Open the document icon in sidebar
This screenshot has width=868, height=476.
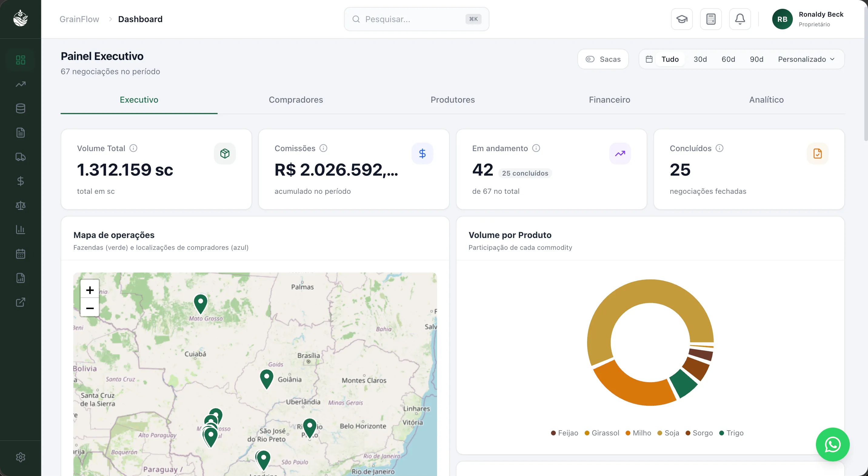[21, 133]
